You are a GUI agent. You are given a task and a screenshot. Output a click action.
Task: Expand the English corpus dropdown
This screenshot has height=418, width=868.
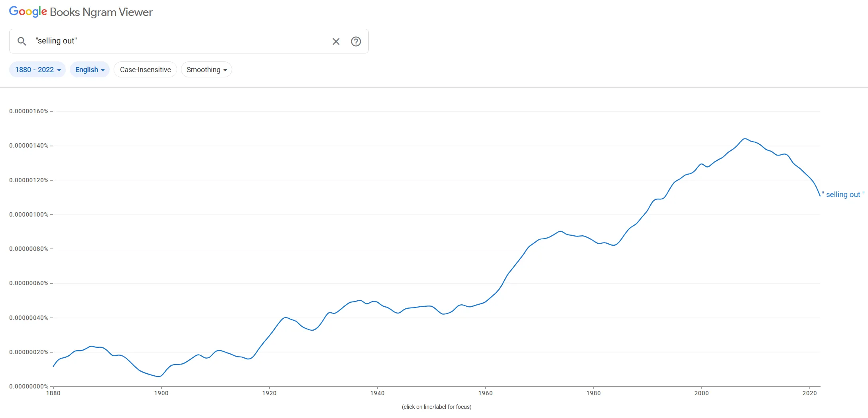point(90,70)
